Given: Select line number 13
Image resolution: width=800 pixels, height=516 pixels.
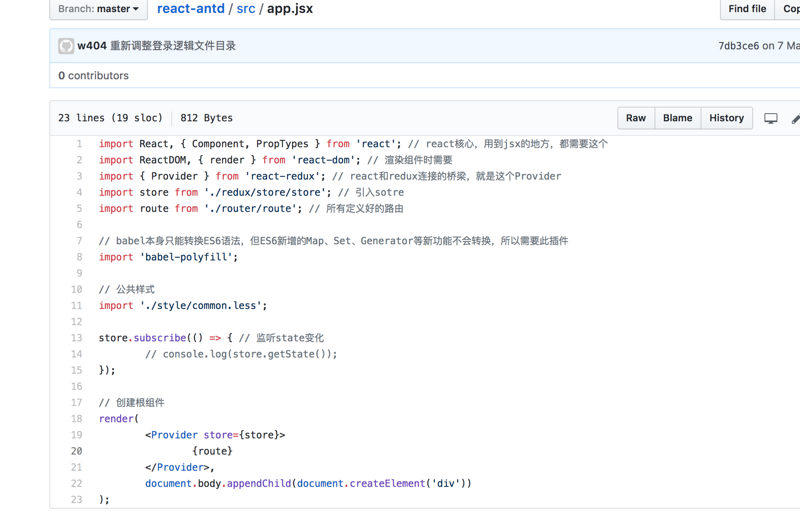Looking at the screenshot, I should pos(77,338).
